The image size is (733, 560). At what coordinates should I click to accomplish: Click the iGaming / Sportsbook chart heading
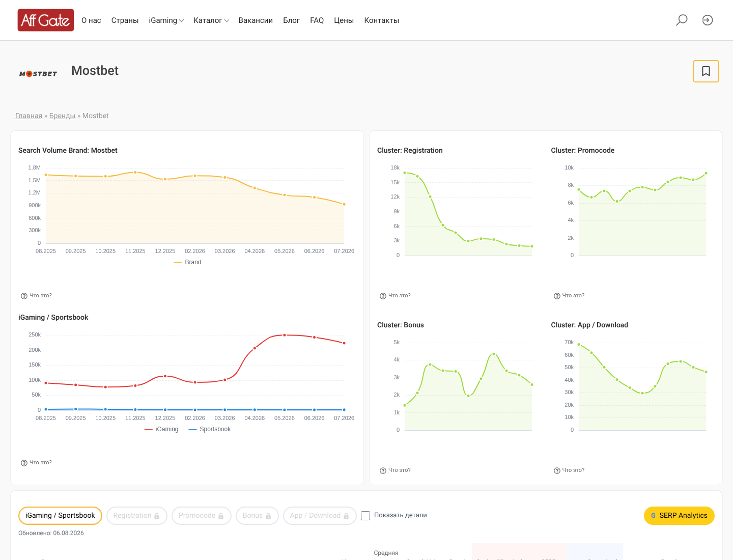[x=53, y=317]
